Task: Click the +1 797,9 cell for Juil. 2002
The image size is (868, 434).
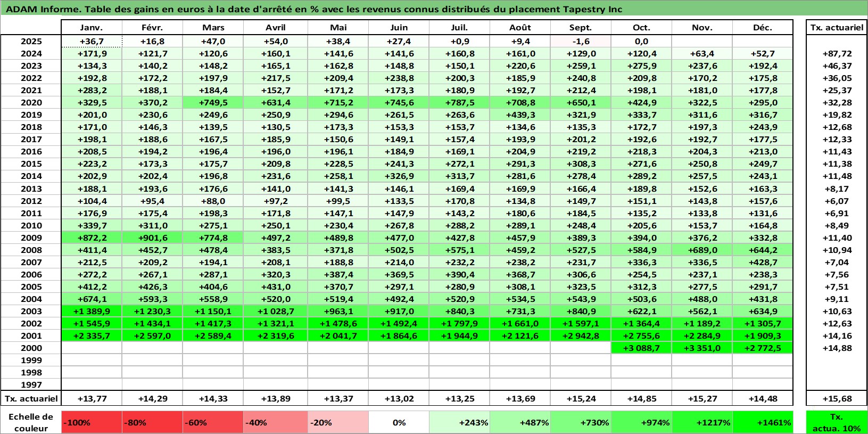Action: (x=459, y=324)
